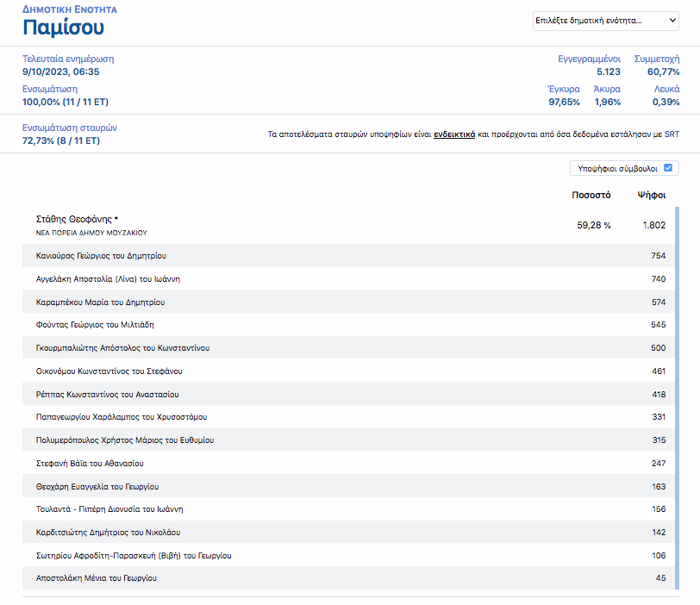Viewport: 700px width, 605px height.
Task: Click the Παμίσου page heading
Action: (64, 28)
